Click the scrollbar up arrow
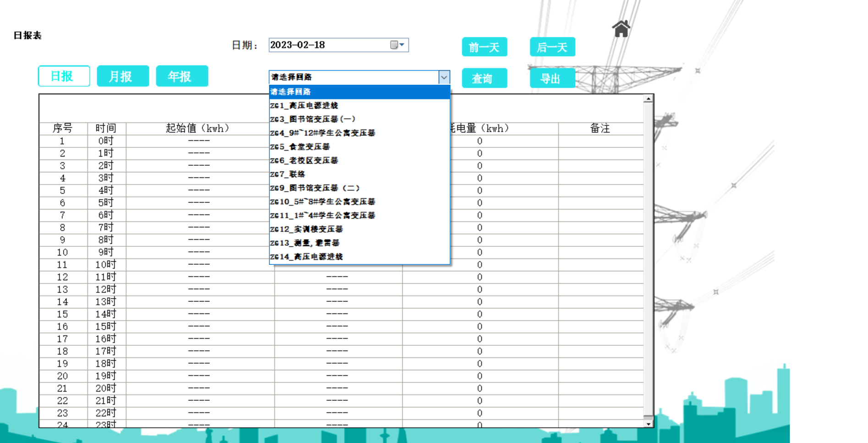Image resolution: width=868 pixels, height=443 pixels. pos(648,98)
